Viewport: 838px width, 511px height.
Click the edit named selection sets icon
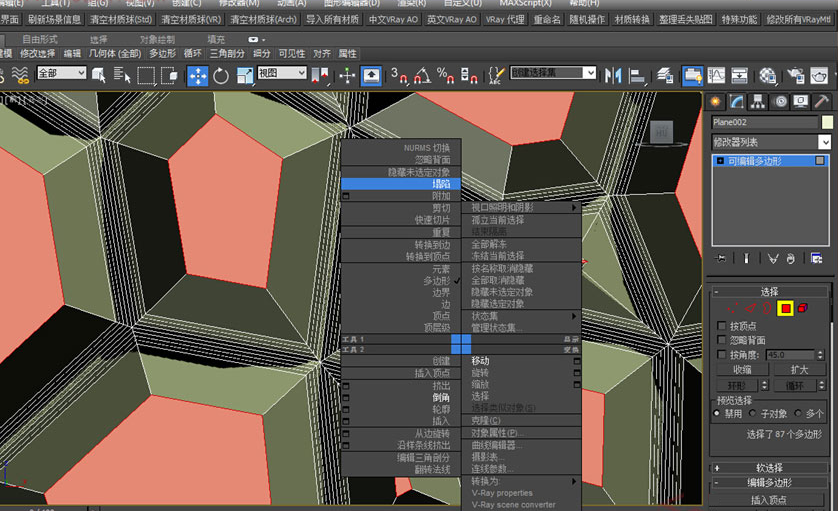[496, 75]
